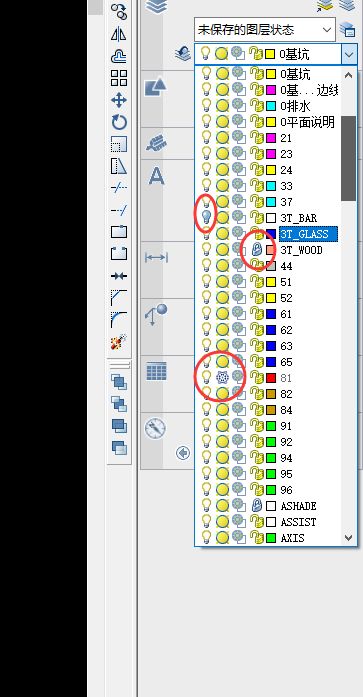The image size is (363, 697).
Task: Change magenta color swatch of layer 23
Action: (x=271, y=154)
